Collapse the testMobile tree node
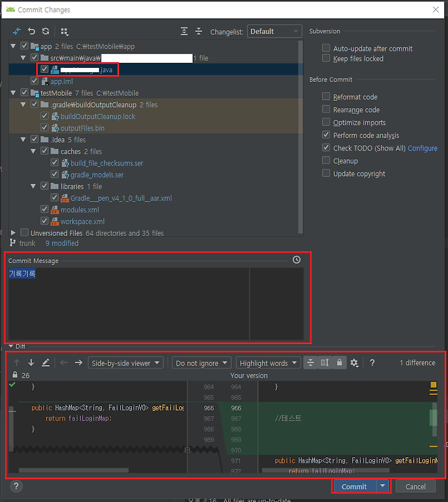448x502 pixels. [13, 93]
